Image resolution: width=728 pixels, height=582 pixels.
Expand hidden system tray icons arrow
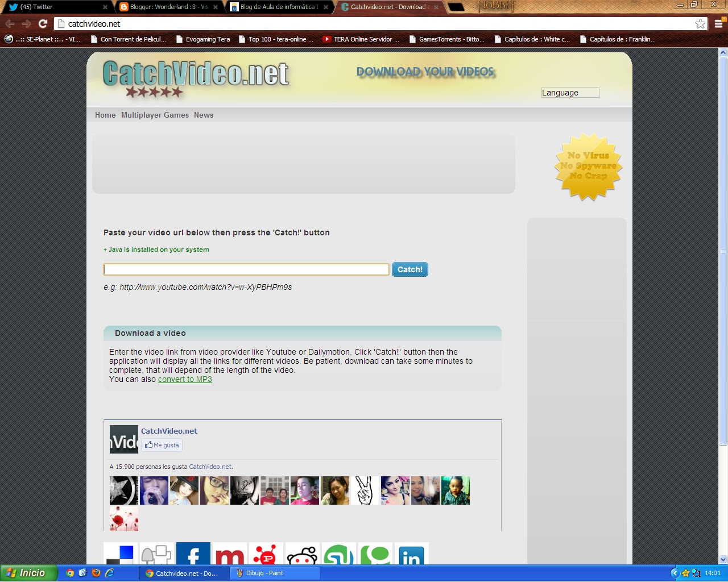point(675,573)
